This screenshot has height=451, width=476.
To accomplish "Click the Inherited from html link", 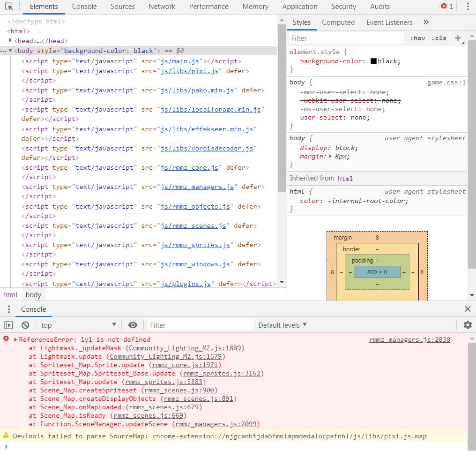I will (x=345, y=179).
